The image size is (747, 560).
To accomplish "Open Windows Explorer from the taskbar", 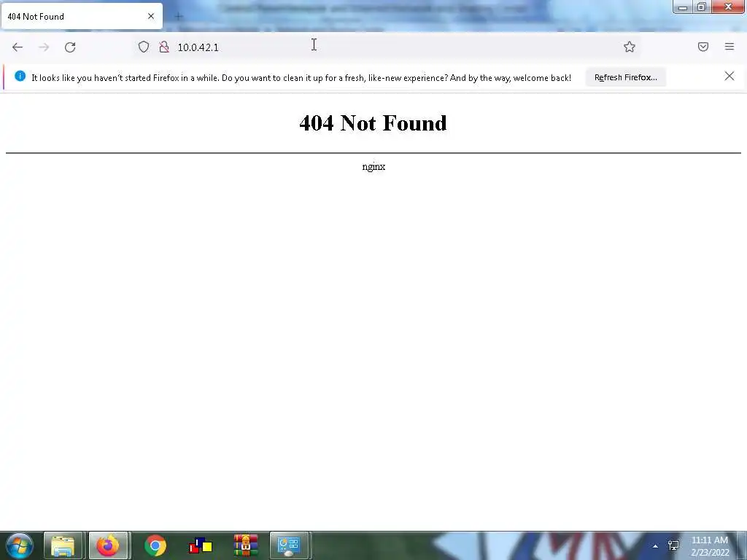I will 63,545.
